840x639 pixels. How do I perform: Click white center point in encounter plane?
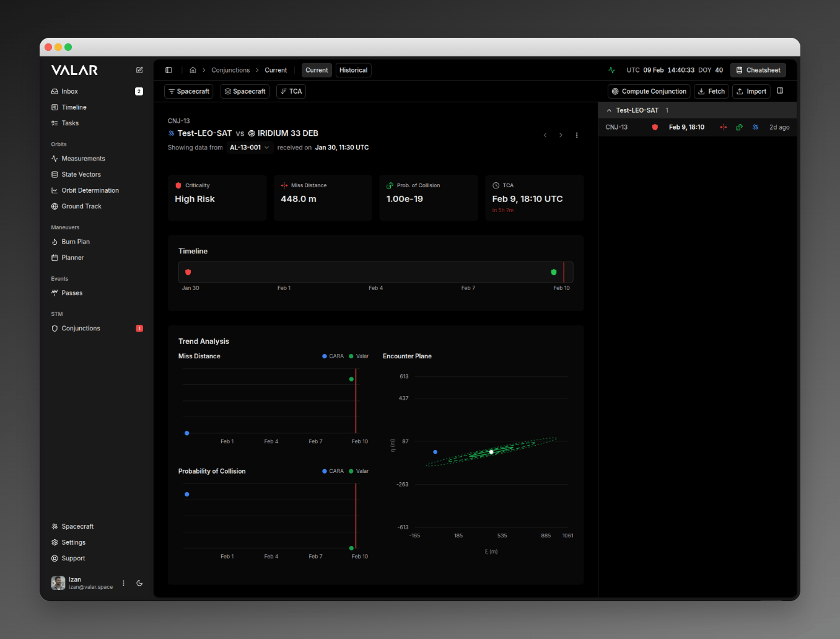pyautogui.click(x=491, y=452)
